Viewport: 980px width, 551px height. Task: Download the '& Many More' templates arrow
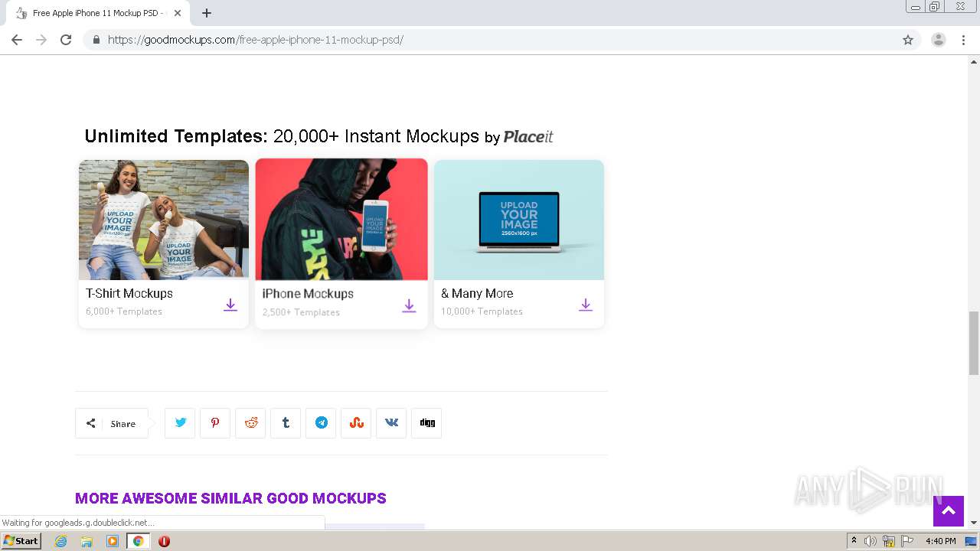point(586,305)
